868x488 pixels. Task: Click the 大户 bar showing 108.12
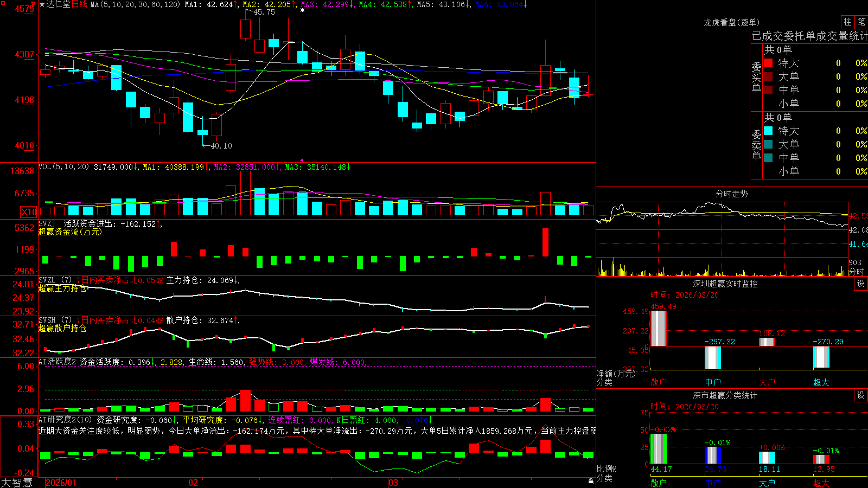[x=767, y=342]
